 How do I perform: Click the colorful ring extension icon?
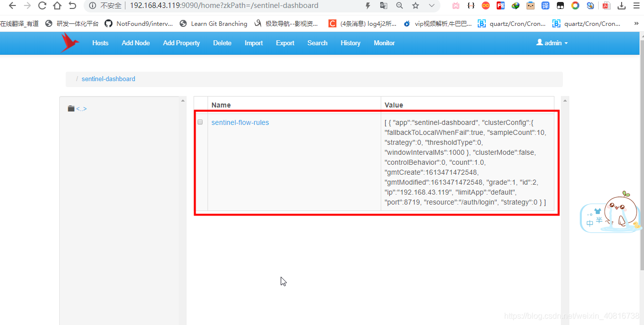coord(575,5)
